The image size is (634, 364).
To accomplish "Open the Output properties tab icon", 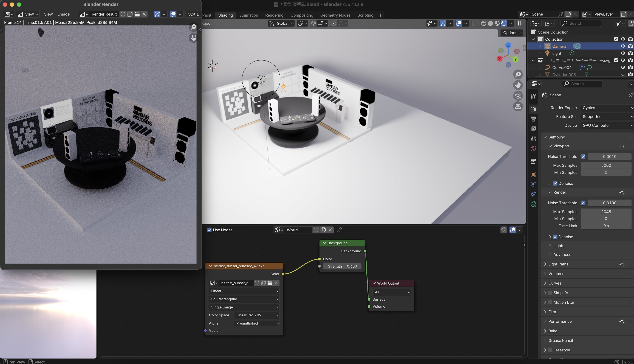I will [x=533, y=119].
